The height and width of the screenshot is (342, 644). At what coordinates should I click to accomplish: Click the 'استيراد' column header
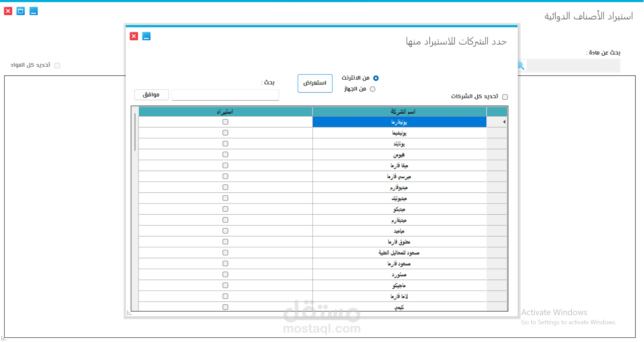(225, 112)
